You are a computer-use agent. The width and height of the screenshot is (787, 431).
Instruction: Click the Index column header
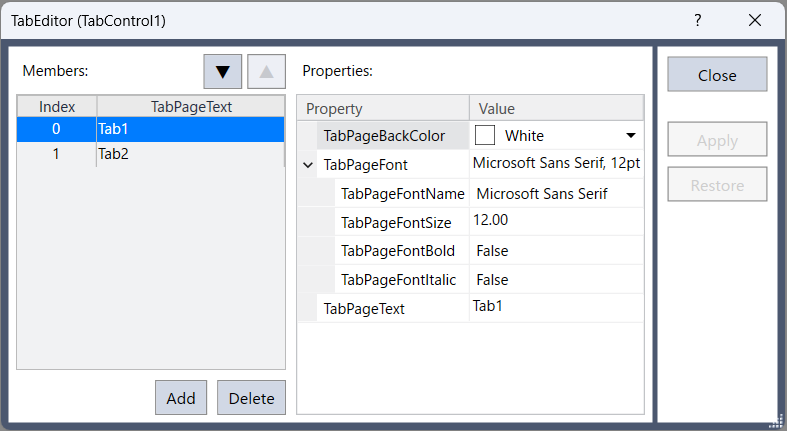(57, 106)
